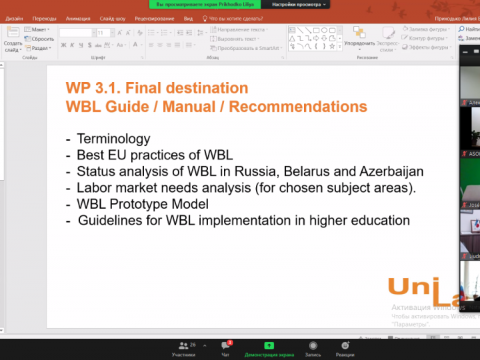480x360 pixels.
Task: Click the Terminology bullet text
Action: [x=114, y=139]
